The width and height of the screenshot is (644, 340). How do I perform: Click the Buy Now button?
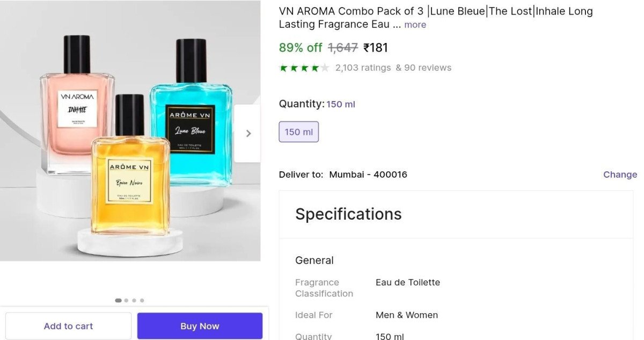pos(200,325)
